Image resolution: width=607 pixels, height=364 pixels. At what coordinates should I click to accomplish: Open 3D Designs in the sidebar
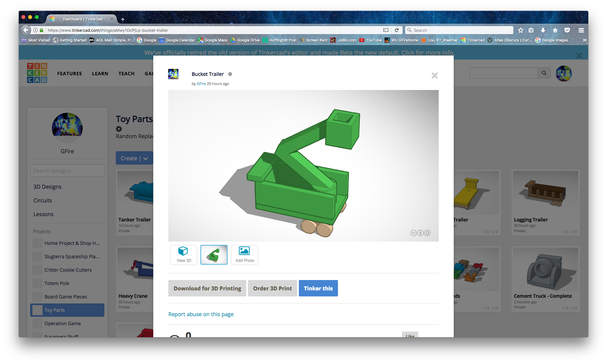click(48, 187)
